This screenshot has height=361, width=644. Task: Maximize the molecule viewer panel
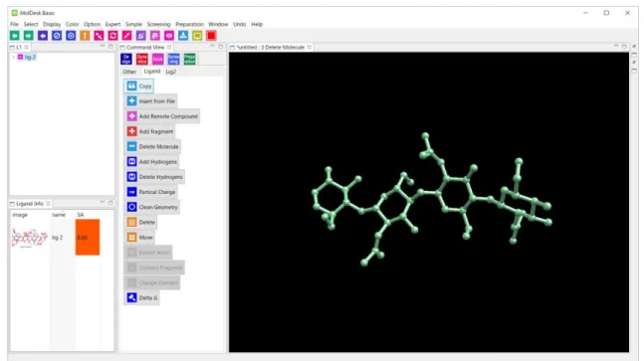(x=624, y=47)
